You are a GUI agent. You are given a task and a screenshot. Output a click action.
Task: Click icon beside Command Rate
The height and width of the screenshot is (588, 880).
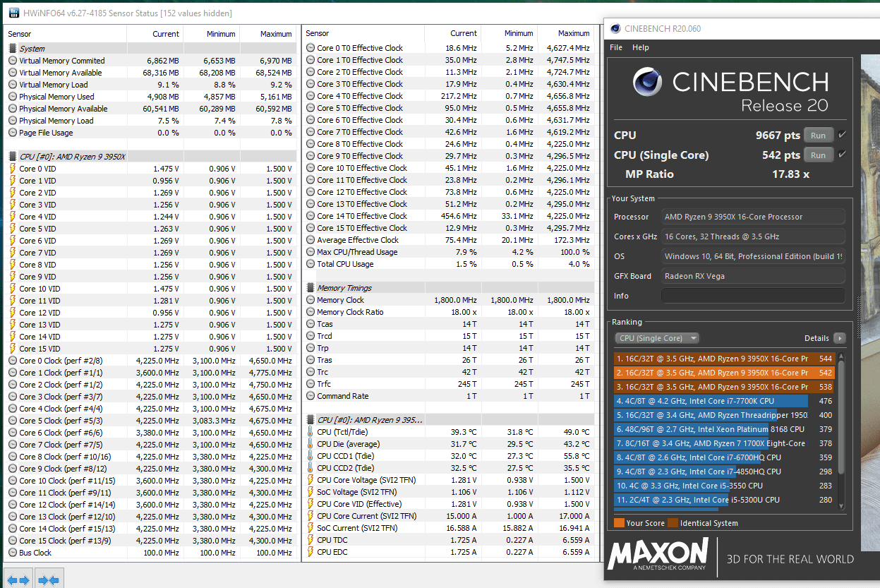point(311,396)
